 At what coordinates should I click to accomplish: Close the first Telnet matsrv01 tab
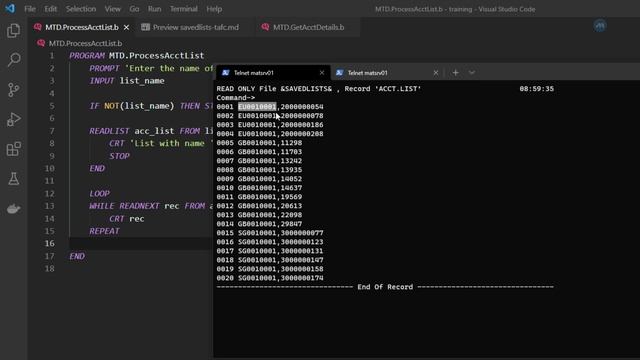tap(322, 73)
